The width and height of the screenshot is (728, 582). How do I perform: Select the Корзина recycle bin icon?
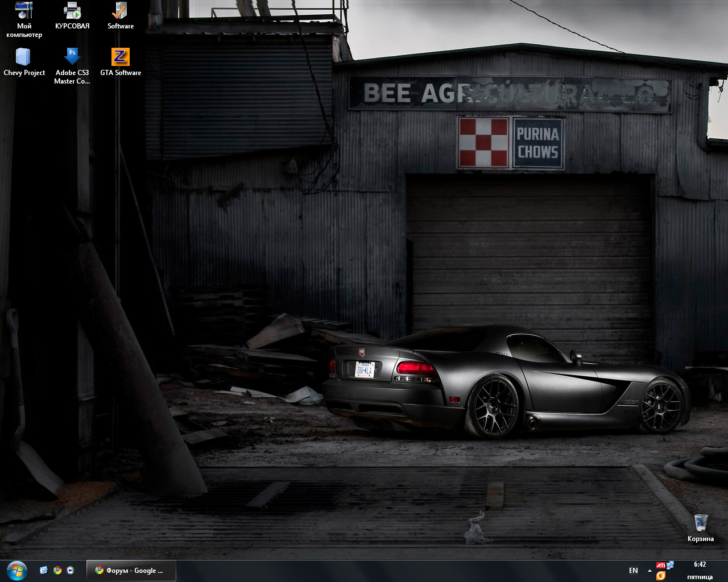coord(701,528)
